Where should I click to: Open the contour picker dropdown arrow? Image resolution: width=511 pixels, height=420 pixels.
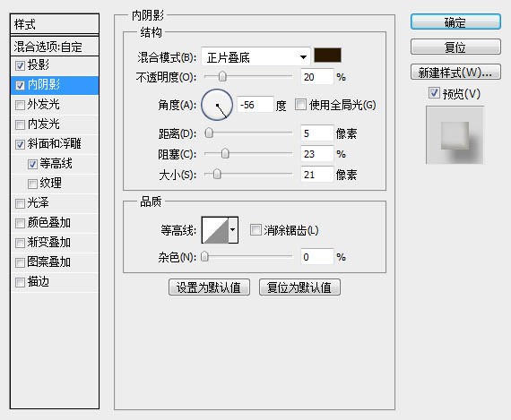pyautogui.click(x=233, y=230)
